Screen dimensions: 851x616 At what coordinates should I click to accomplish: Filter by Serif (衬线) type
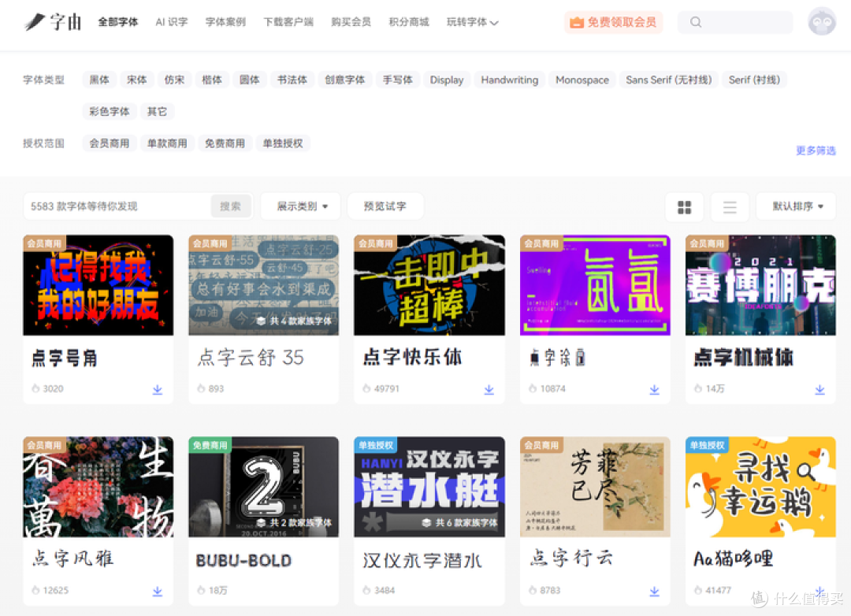point(754,80)
